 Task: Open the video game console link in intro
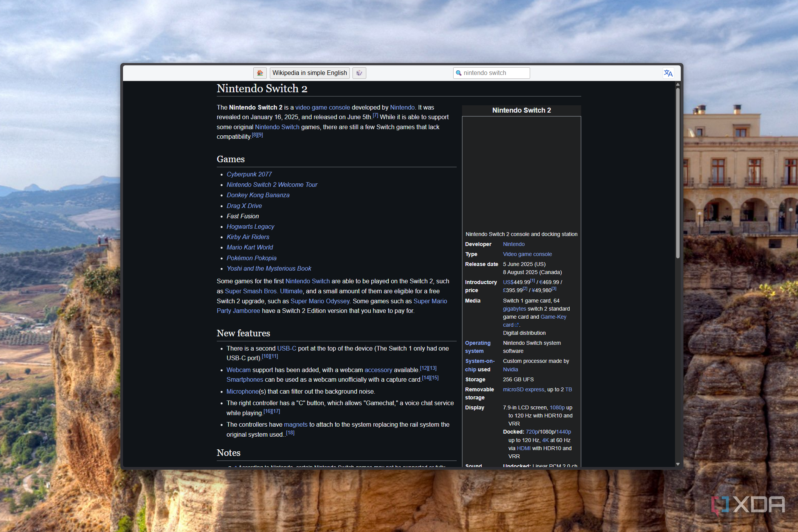323,107
